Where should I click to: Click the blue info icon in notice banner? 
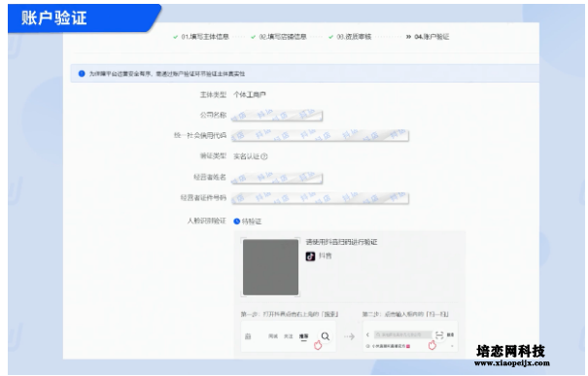point(82,74)
